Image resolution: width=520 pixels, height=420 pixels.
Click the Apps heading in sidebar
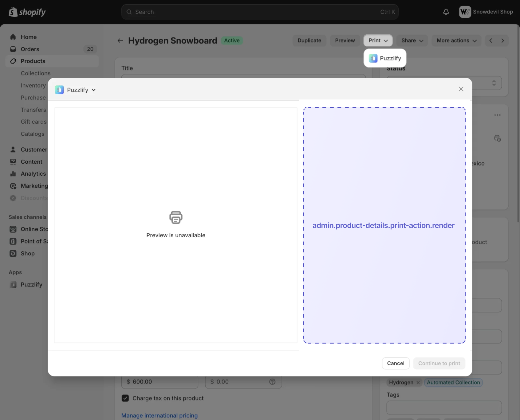[x=15, y=272]
